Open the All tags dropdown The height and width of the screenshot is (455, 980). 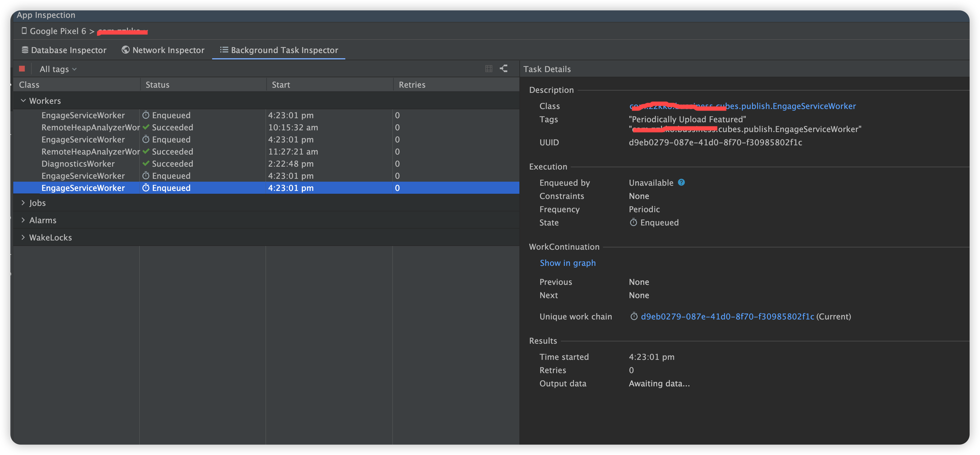pyautogui.click(x=58, y=69)
